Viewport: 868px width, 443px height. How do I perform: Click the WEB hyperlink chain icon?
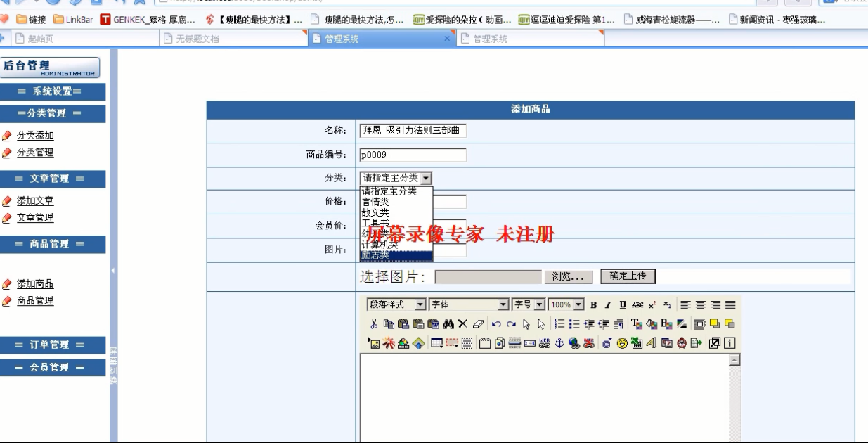click(545, 343)
